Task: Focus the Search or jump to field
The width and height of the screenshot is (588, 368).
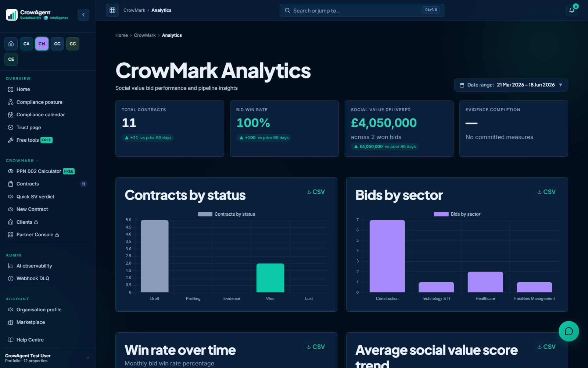Action: (x=362, y=10)
